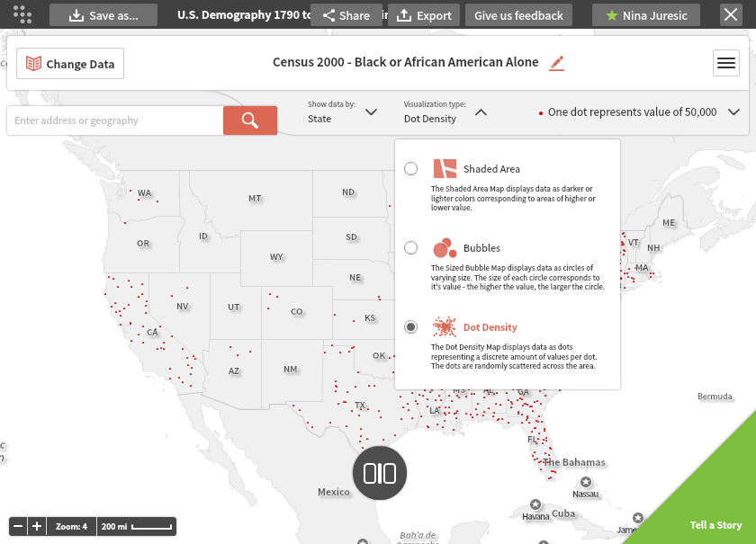The width and height of the screenshot is (756, 544).
Task: Click the Change Data button
Action: pyautogui.click(x=70, y=64)
